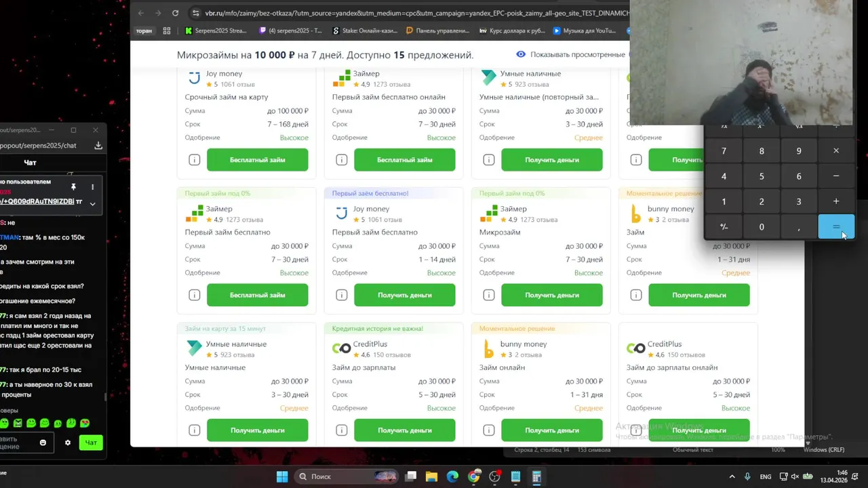Open site information icon in address bar

(195, 13)
